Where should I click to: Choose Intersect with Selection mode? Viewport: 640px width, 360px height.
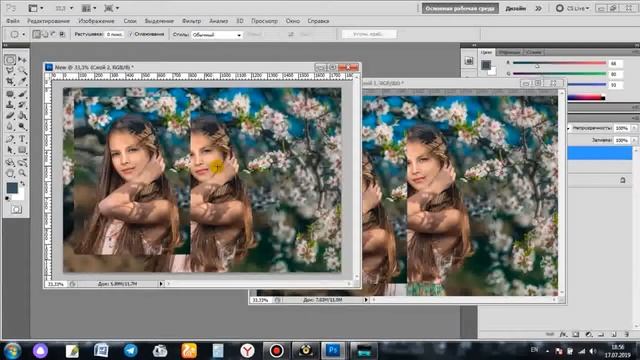[62, 34]
